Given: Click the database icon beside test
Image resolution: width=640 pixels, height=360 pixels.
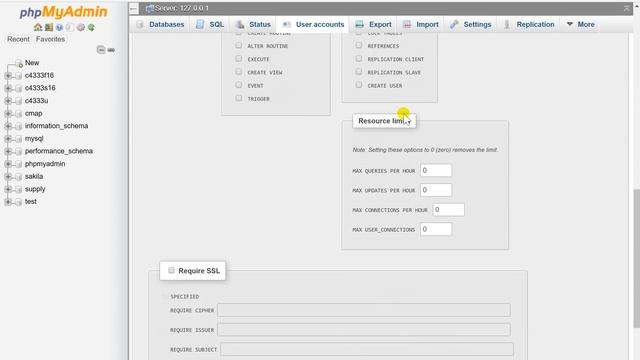Looking at the screenshot, I should coord(18,202).
